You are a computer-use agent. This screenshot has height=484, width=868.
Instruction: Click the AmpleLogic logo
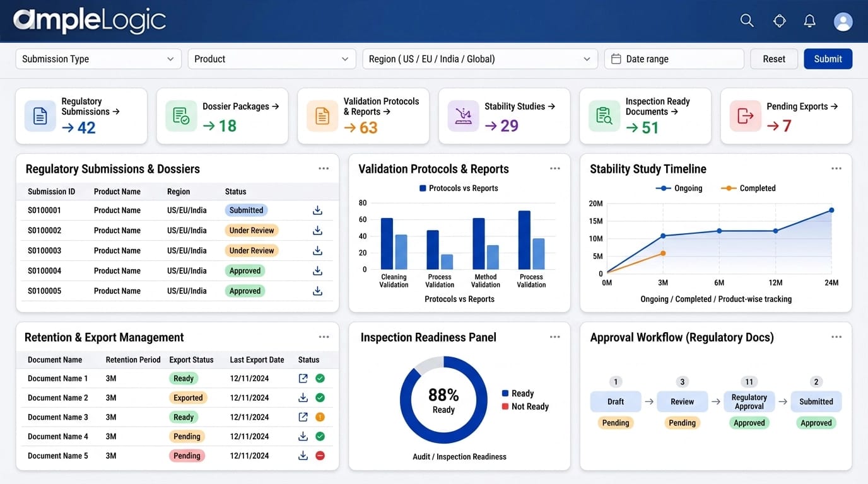pos(90,21)
